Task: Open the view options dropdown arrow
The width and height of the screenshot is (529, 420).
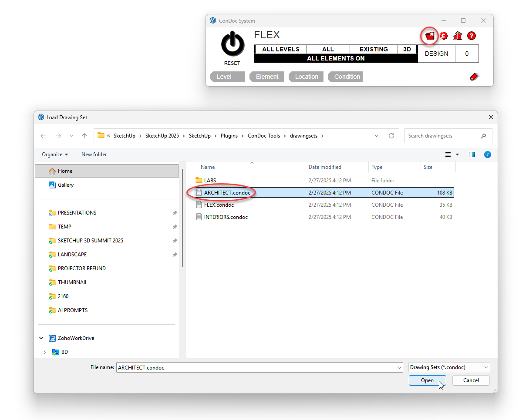Action: tap(457, 155)
